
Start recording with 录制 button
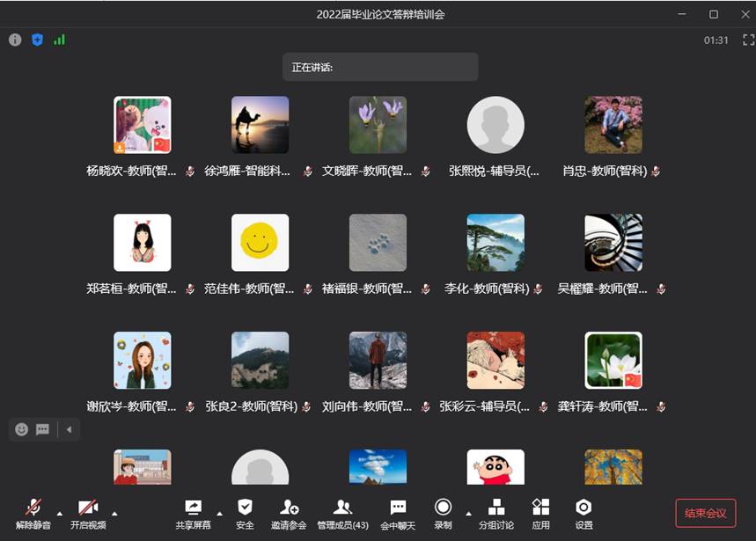point(443,513)
